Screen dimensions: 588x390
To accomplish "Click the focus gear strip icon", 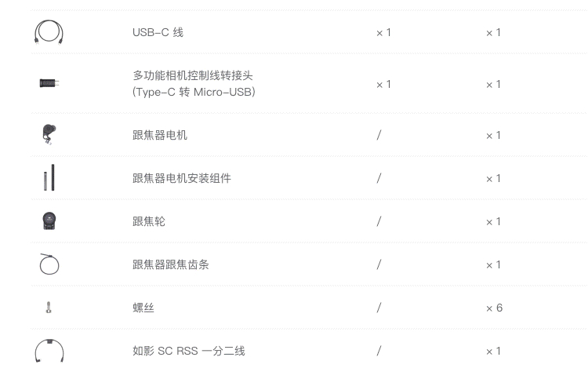I will (49, 264).
